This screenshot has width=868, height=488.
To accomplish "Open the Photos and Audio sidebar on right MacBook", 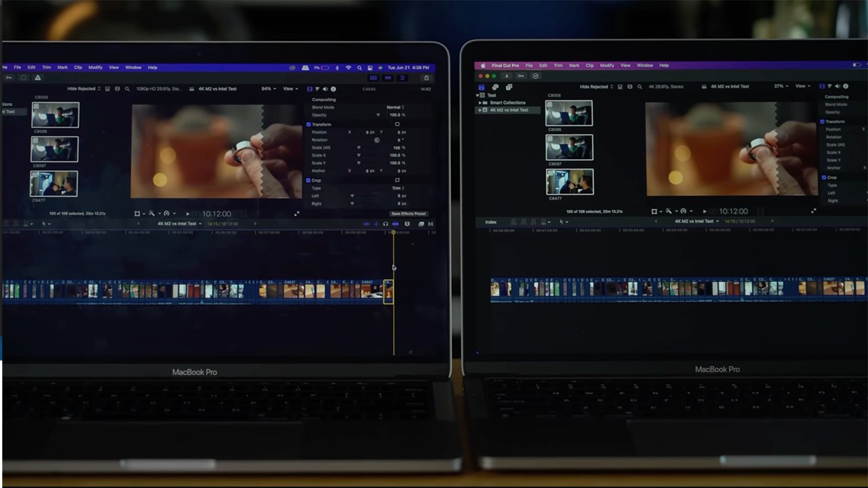I will click(495, 87).
